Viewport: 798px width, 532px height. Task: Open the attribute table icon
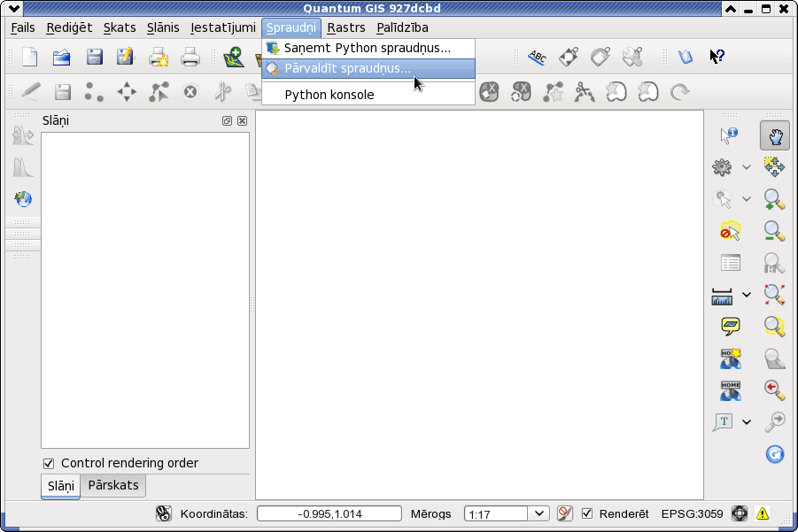731,263
